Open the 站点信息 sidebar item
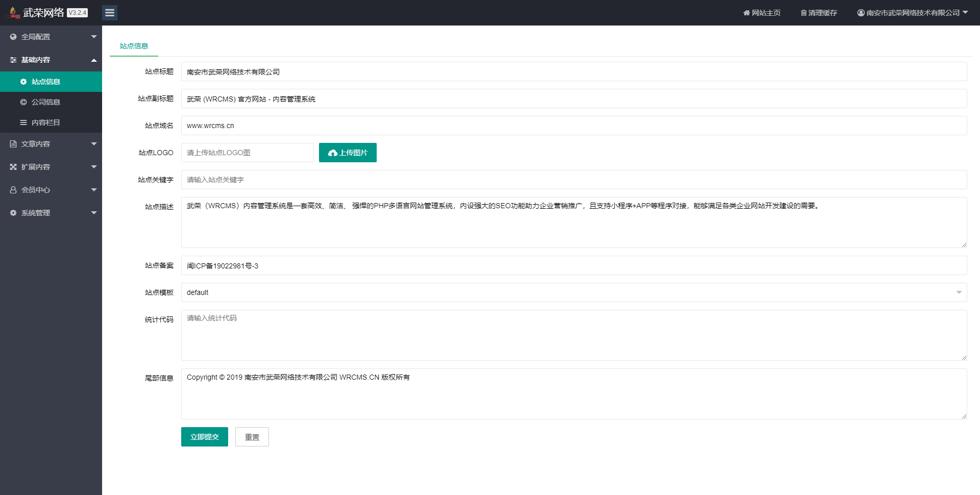This screenshot has width=980, height=495. click(x=51, y=82)
